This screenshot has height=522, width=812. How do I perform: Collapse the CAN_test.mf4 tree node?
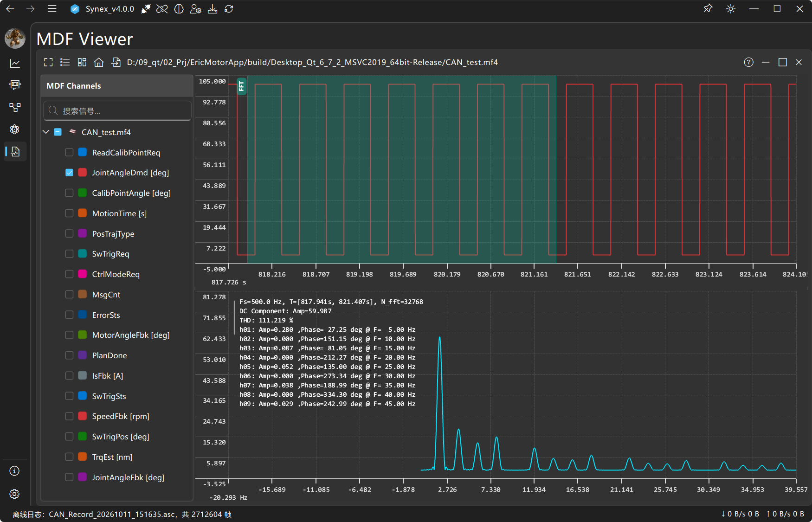coord(46,132)
